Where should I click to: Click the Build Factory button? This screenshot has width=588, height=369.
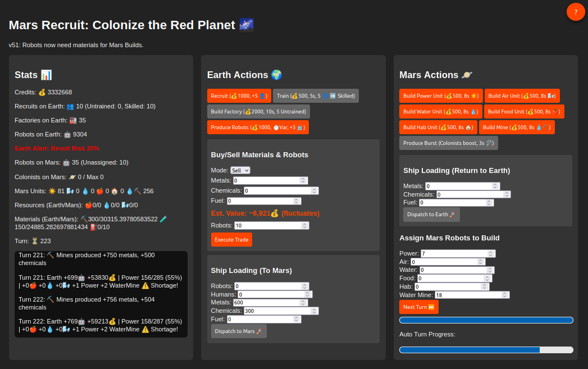click(258, 111)
